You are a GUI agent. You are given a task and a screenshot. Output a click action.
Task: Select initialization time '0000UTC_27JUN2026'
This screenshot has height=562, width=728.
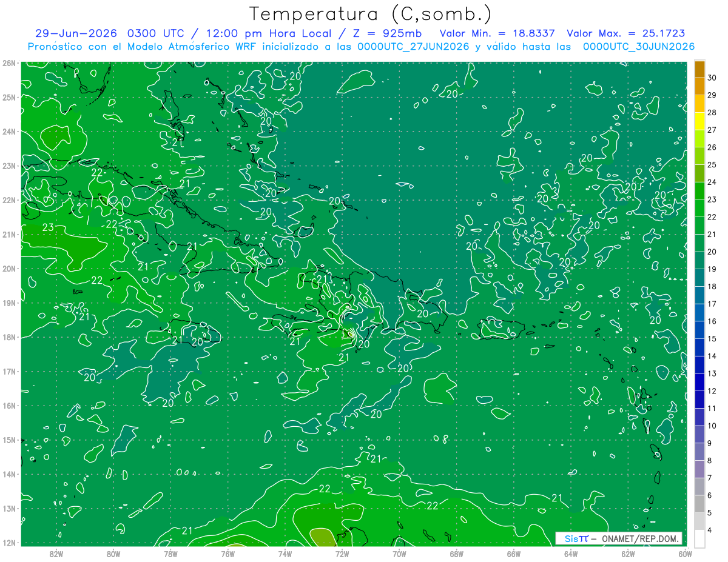coord(413,46)
